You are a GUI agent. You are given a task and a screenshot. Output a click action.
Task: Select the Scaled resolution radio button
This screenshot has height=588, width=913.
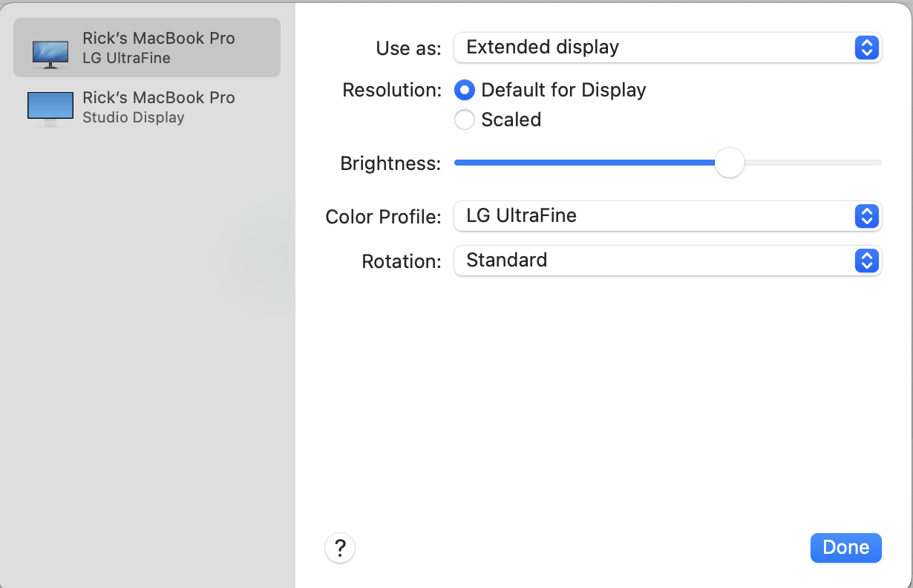pyautogui.click(x=464, y=120)
